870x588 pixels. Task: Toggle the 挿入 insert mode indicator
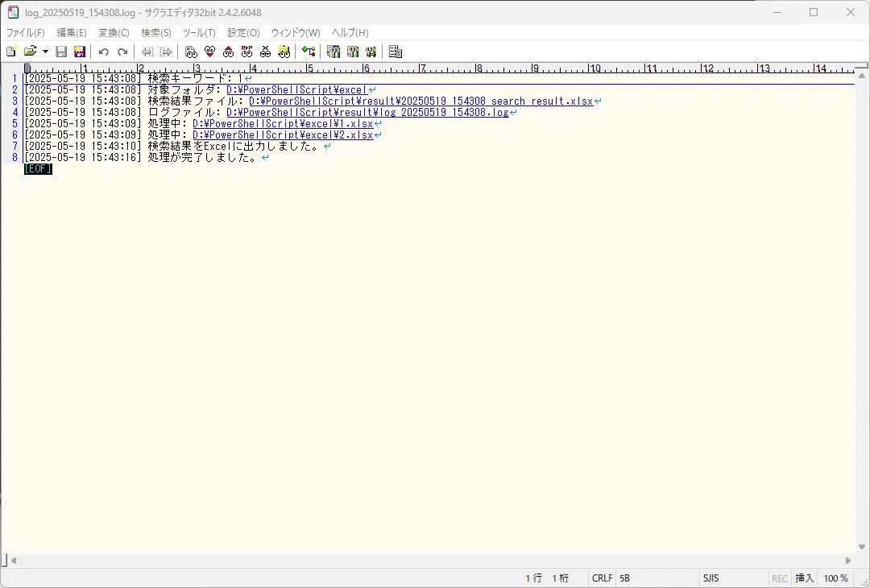[x=805, y=578]
